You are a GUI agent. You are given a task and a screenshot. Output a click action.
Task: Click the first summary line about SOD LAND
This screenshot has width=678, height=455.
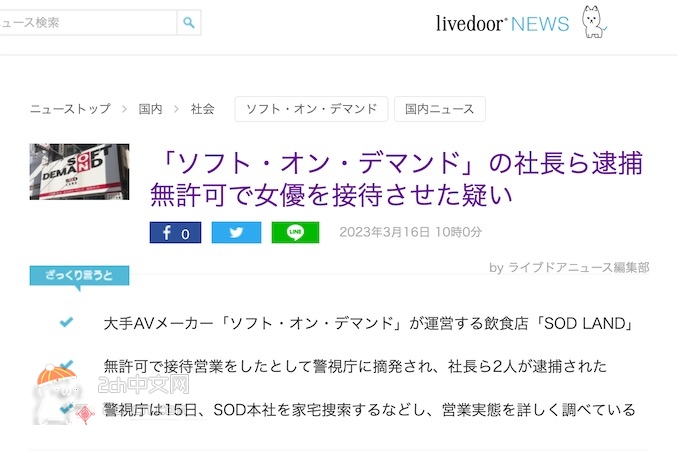coord(369,323)
